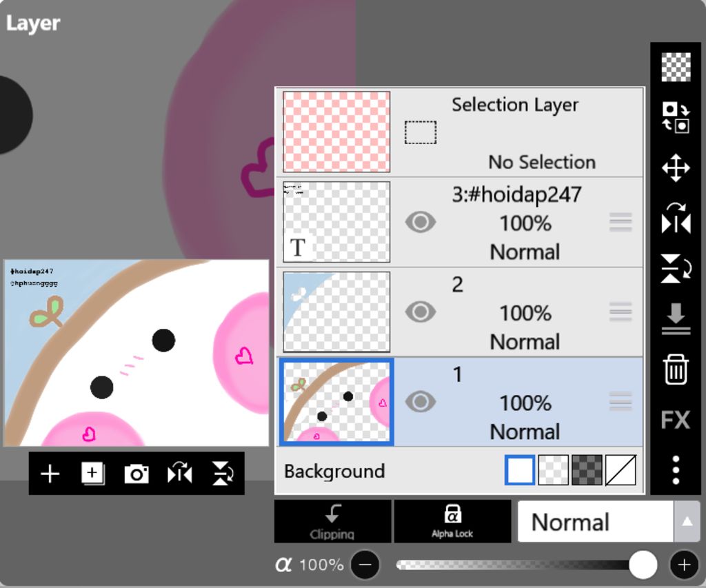Choose the diagonal-line no background option
Viewport: 706px width, 588px height.
(621, 470)
